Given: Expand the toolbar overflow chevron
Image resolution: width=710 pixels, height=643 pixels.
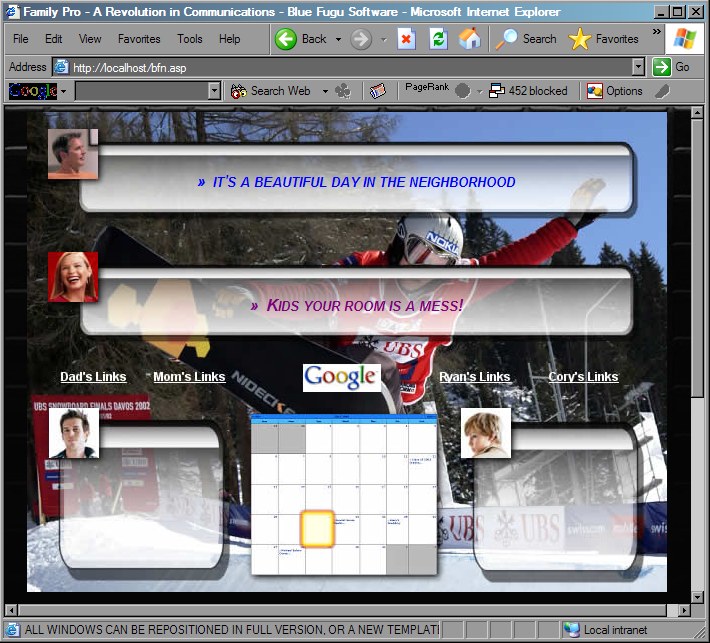Looking at the screenshot, I should pyautogui.click(x=656, y=31).
